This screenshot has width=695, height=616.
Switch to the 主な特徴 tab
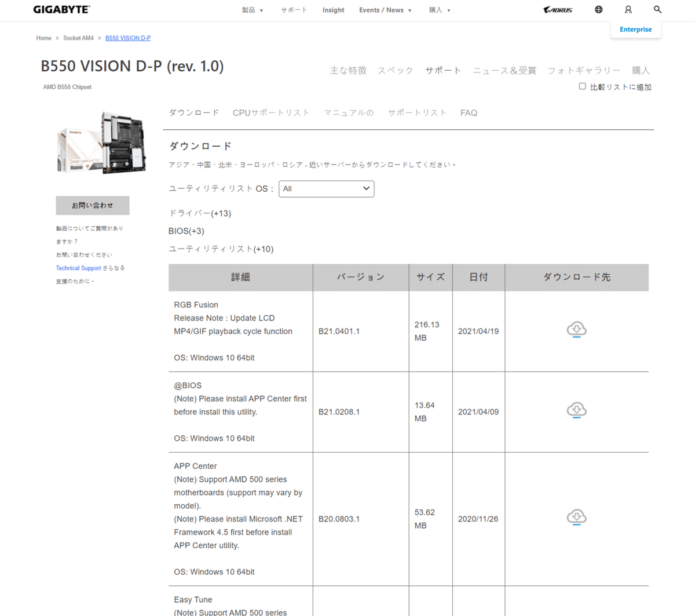(348, 70)
